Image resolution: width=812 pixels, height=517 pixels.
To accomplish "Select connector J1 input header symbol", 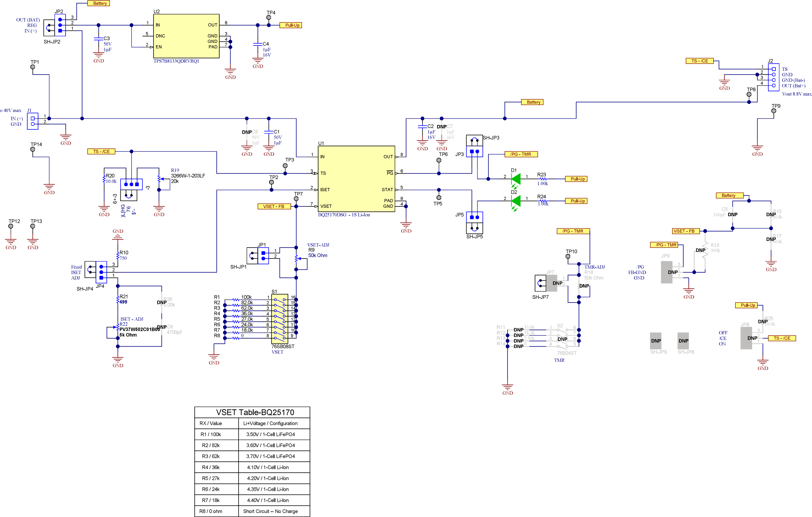I will 33,121.
